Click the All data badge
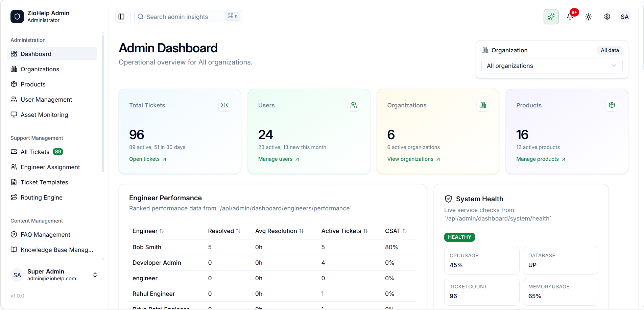The width and height of the screenshot is (644, 310). 610,50
